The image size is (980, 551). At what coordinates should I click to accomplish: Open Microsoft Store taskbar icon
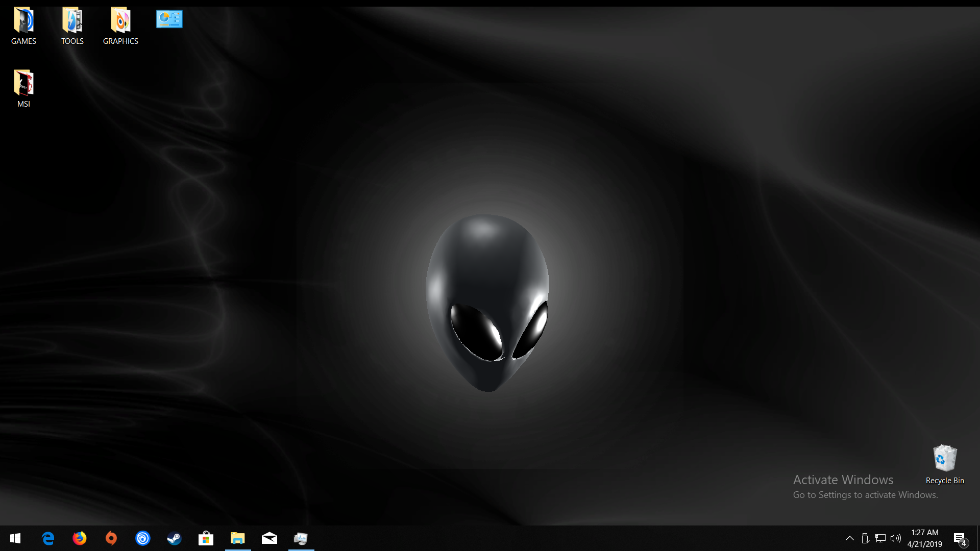pos(206,538)
